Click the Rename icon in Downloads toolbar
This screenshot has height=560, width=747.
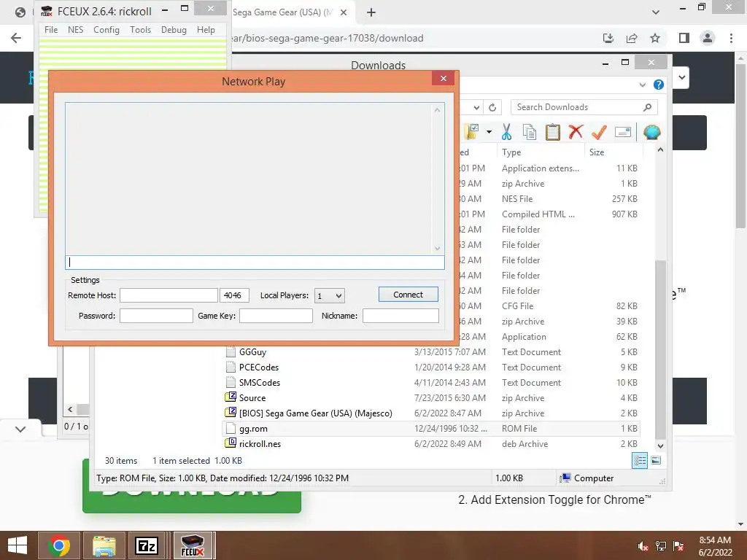click(x=623, y=132)
